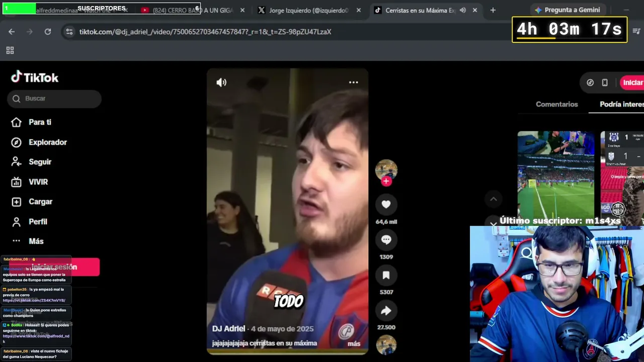Open the Explorador compass page
Image resolution: width=644 pixels, height=362 pixels.
click(x=39, y=142)
